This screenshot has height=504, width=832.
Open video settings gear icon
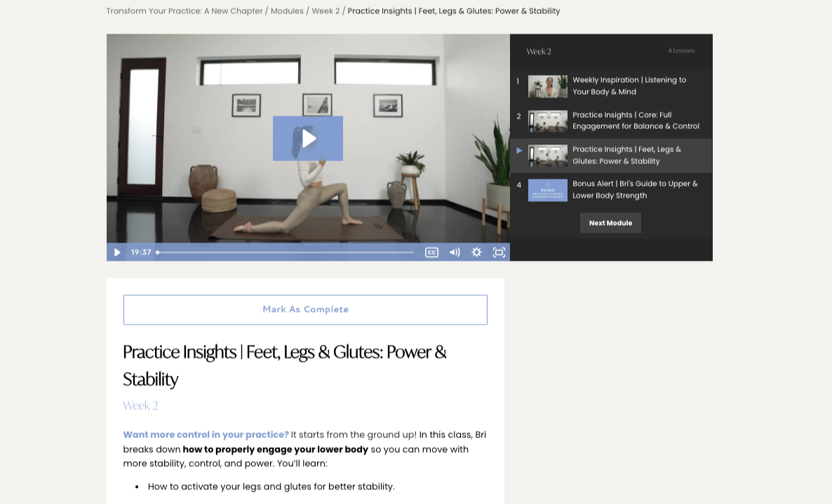click(x=476, y=252)
